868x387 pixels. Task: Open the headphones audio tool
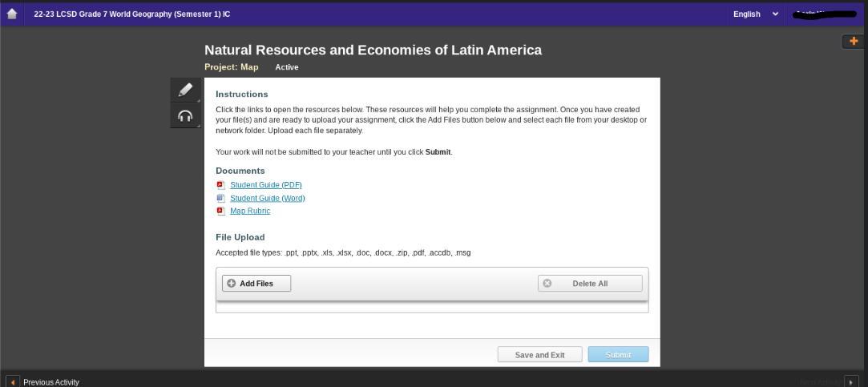click(x=186, y=115)
